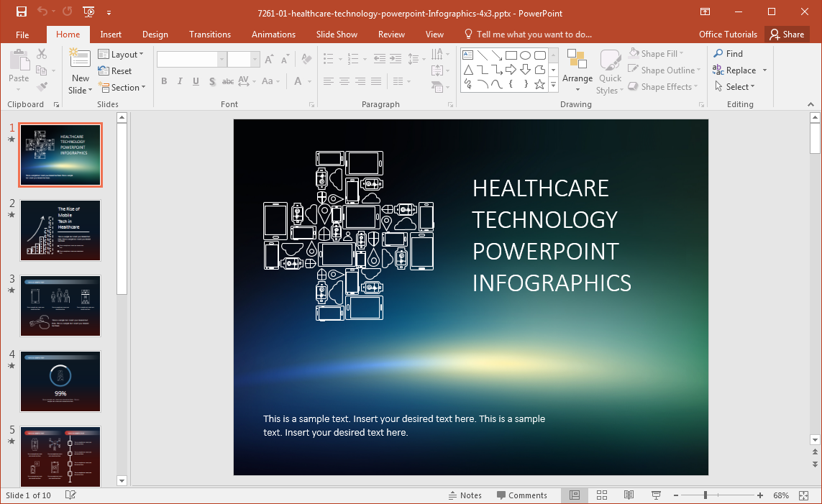Select the 5-point star shape
Image resolution: width=822 pixels, height=504 pixels.
tap(539, 84)
